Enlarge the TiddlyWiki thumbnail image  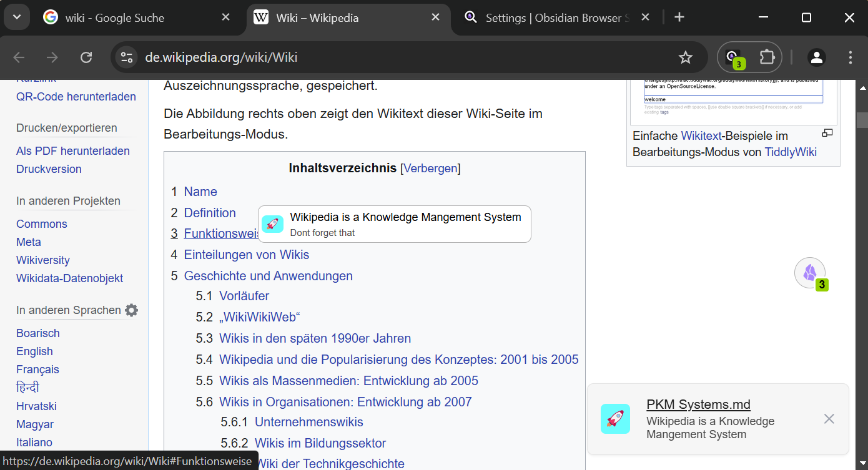point(827,133)
